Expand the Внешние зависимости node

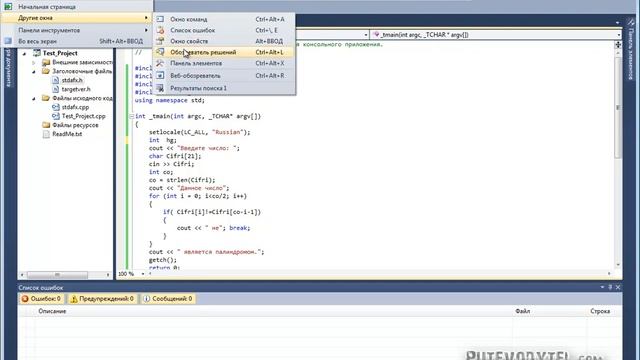pos(34,62)
